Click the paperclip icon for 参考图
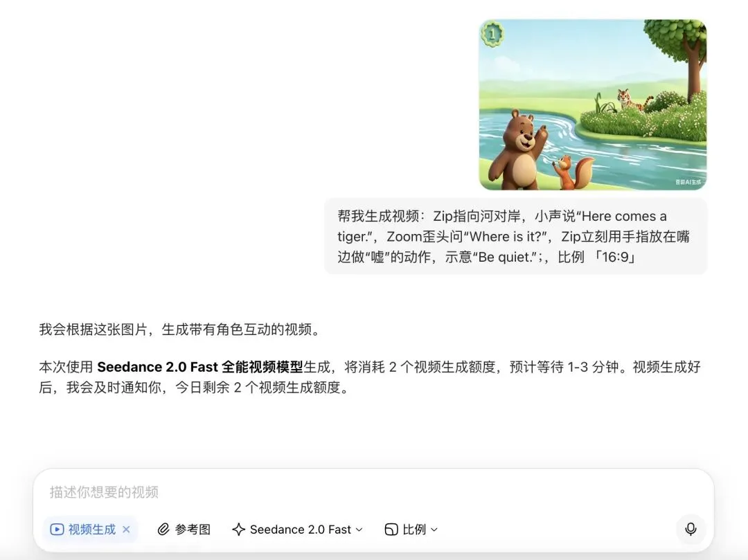Screen dimensions: 748x560 pyautogui.click(x=163, y=530)
